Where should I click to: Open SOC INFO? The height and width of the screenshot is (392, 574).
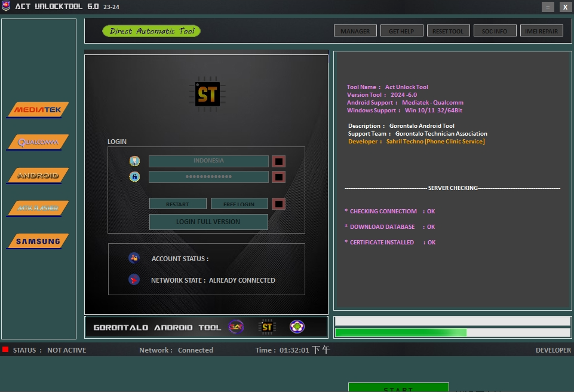[x=495, y=30]
